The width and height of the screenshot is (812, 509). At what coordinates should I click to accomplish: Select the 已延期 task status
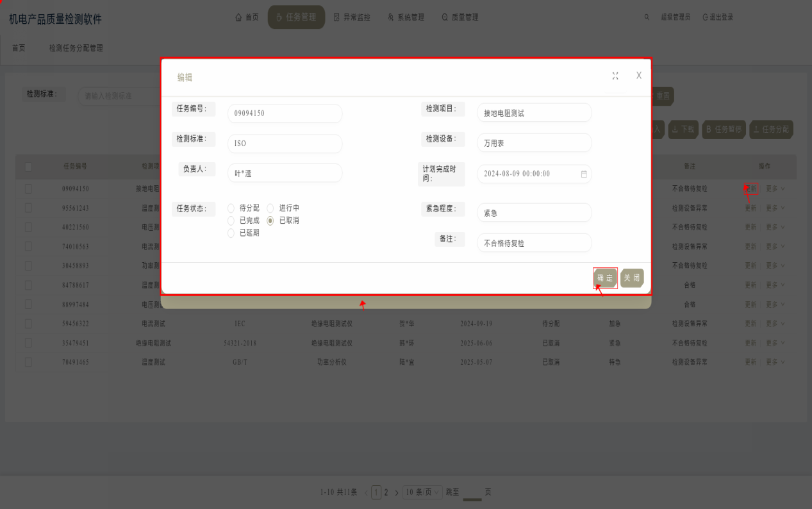coord(231,233)
